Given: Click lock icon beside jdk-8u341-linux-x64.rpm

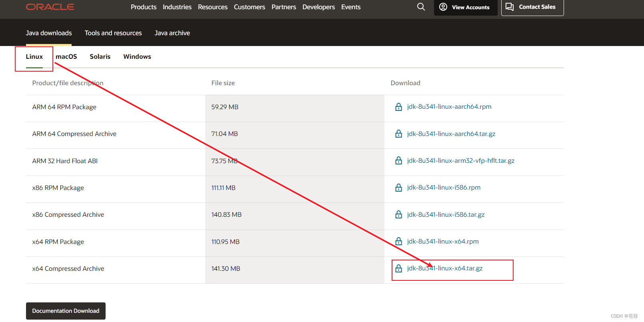Looking at the screenshot, I should click(x=398, y=241).
